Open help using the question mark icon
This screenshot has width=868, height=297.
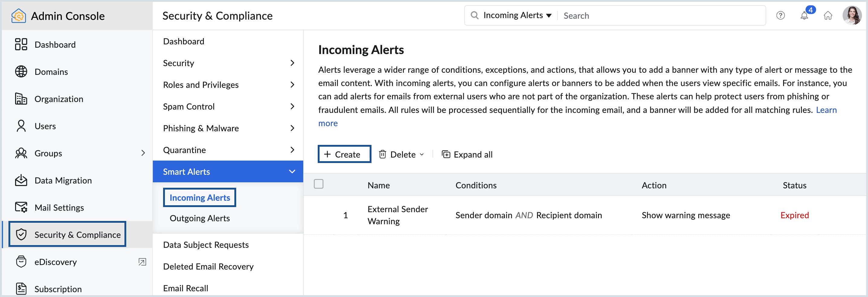point(780,15)
